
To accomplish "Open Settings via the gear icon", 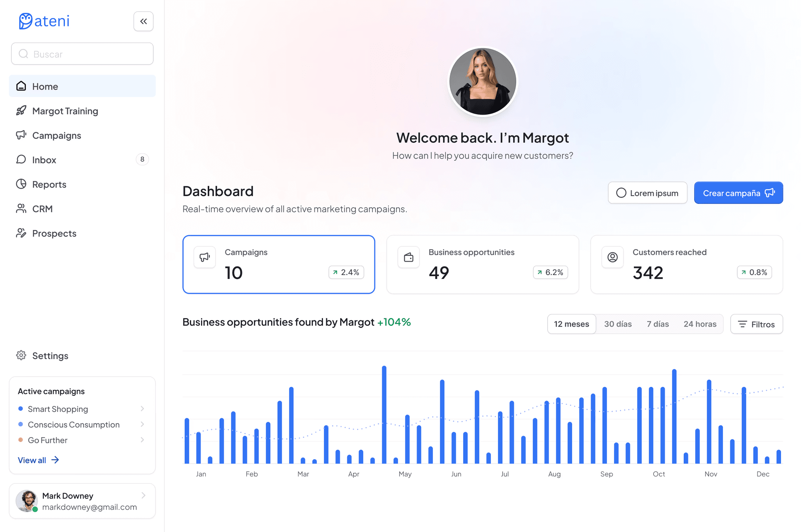I will [x=21, y=355].
